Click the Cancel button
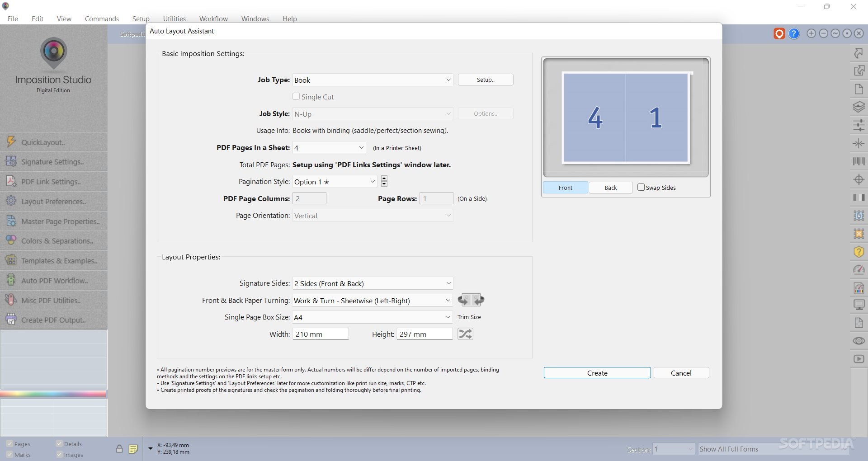 click(x=681, y=373)
